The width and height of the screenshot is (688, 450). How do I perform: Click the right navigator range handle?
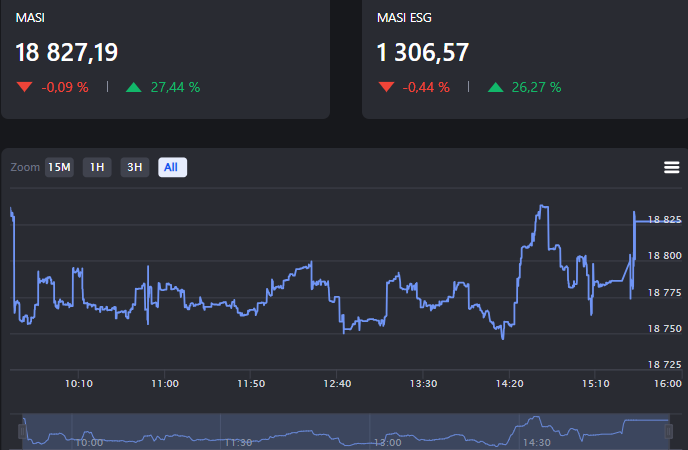tap(668, 430)
